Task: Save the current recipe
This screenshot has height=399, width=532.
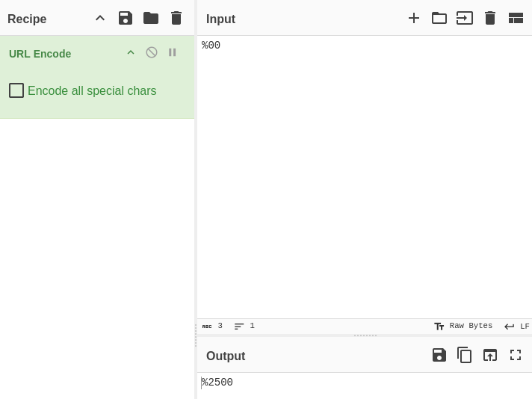Action: click(126, 18)
